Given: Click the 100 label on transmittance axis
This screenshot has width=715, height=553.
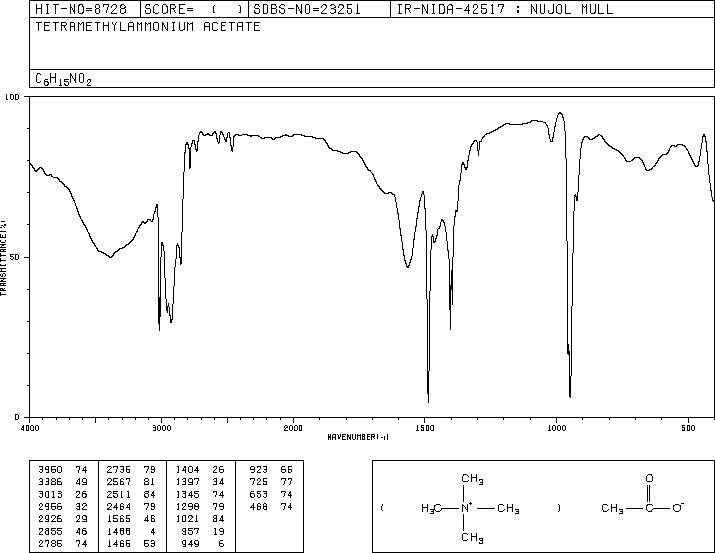Looking at the screenshot, I should click(x=12, y=97).
